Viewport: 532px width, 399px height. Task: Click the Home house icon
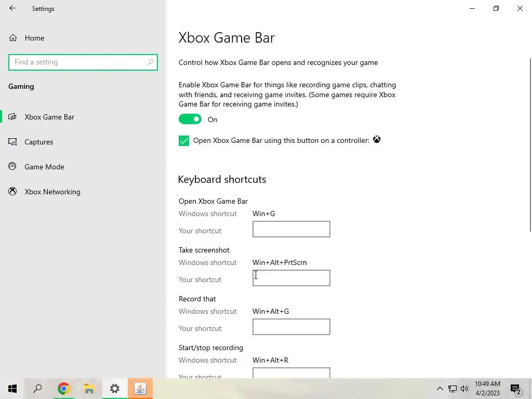[13, 37]
